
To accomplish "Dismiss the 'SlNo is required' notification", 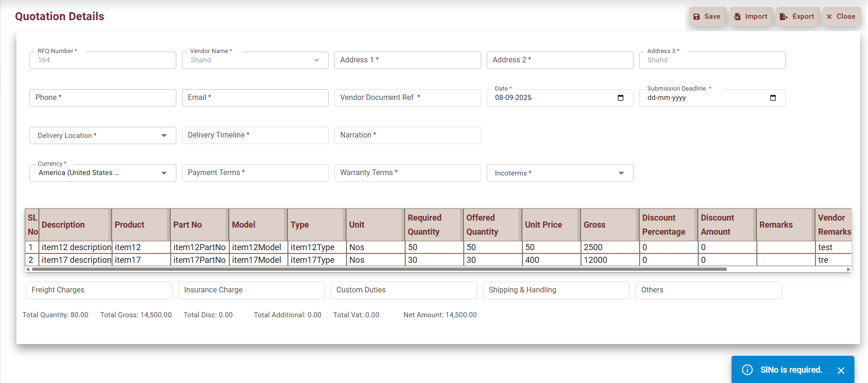I will click(x=841, y=370).
